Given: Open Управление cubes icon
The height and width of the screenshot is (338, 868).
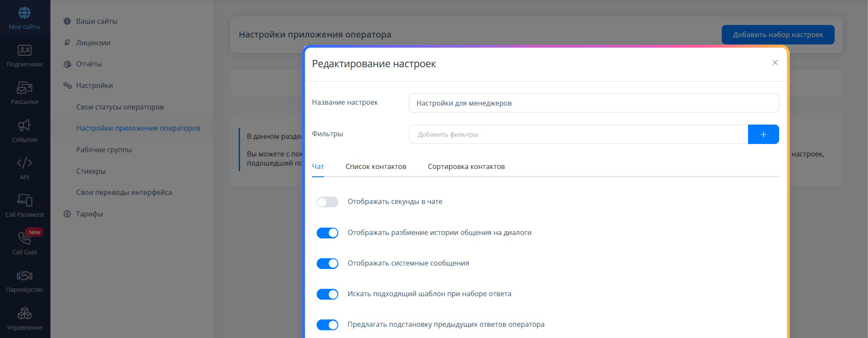Looking at the screenshot, I should 24,313.
